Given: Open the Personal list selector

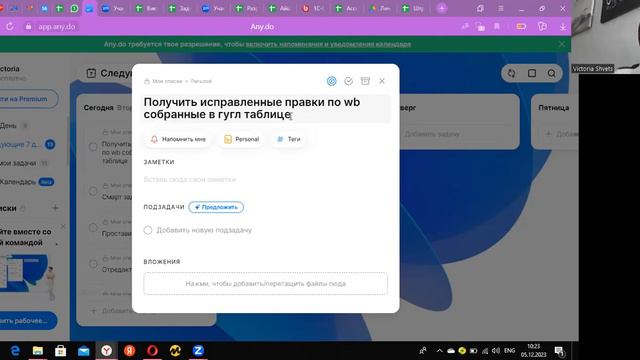Looking at the screenshot, I should pyautogui.click(x=241, y=139).
